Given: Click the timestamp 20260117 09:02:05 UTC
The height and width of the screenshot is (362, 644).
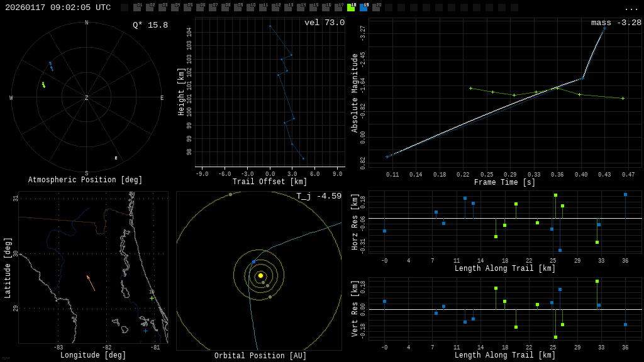Looking at the screenshot, I should pyautogui.click(x=58, y=8).
